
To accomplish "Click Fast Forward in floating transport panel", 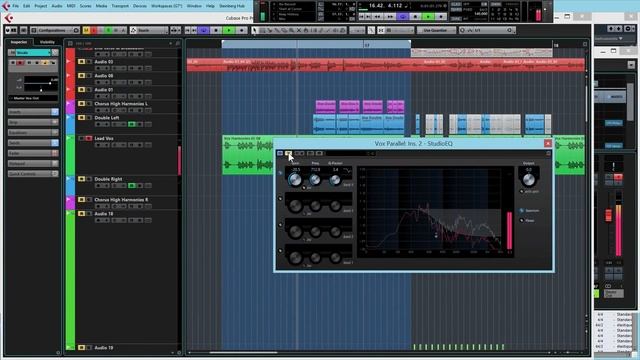I will tap(390, 17).
